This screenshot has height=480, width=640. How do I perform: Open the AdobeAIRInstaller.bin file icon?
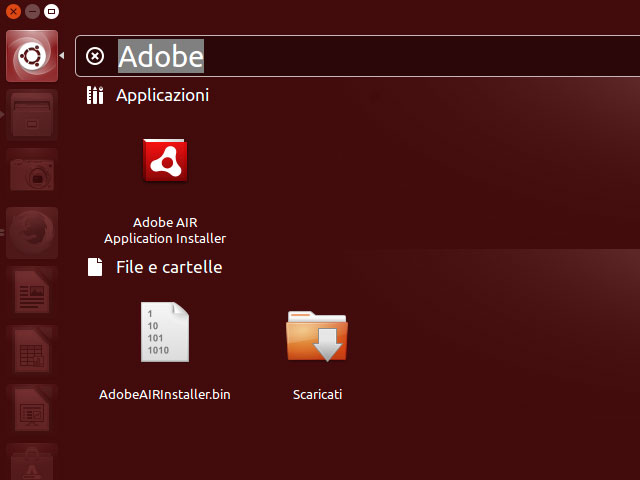165,332
